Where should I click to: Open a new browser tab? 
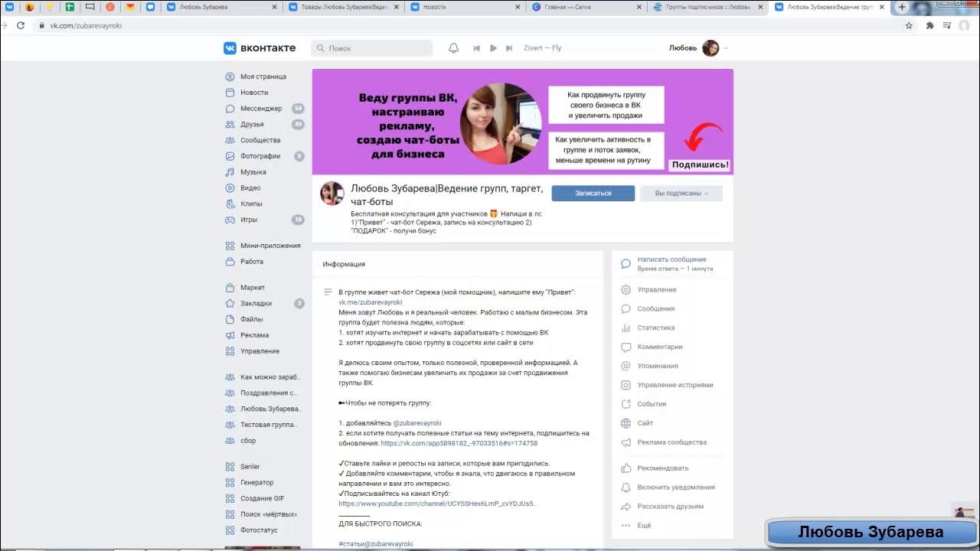coord(901,7)
